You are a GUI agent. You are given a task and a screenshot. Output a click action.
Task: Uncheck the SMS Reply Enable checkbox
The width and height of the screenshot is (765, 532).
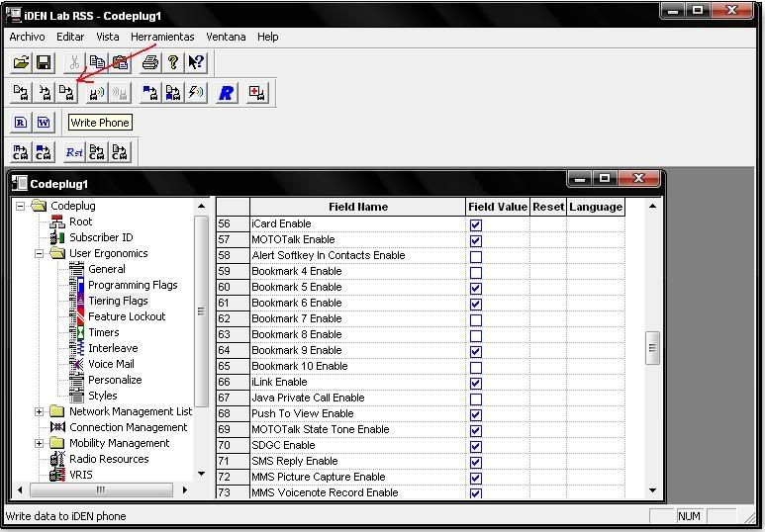click(x=476, y=462)
